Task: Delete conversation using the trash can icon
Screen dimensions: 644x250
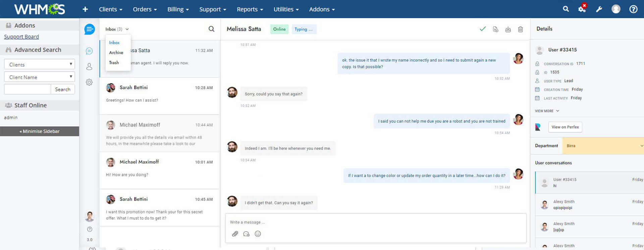Action: click(x=520, y=29)
